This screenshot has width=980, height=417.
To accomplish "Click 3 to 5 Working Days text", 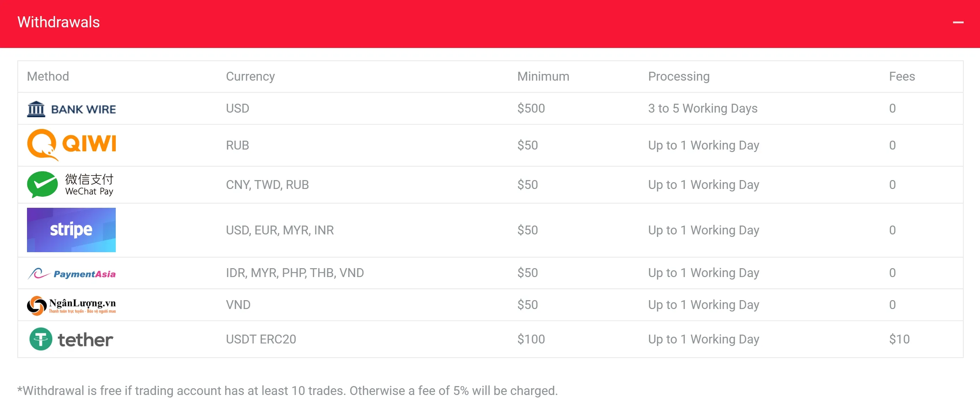I will 703,108.
